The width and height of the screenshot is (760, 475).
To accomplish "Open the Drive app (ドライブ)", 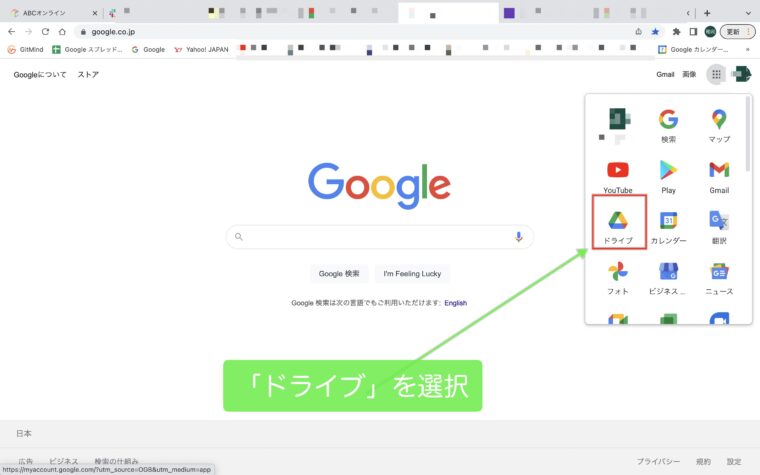I will (618, 226).
